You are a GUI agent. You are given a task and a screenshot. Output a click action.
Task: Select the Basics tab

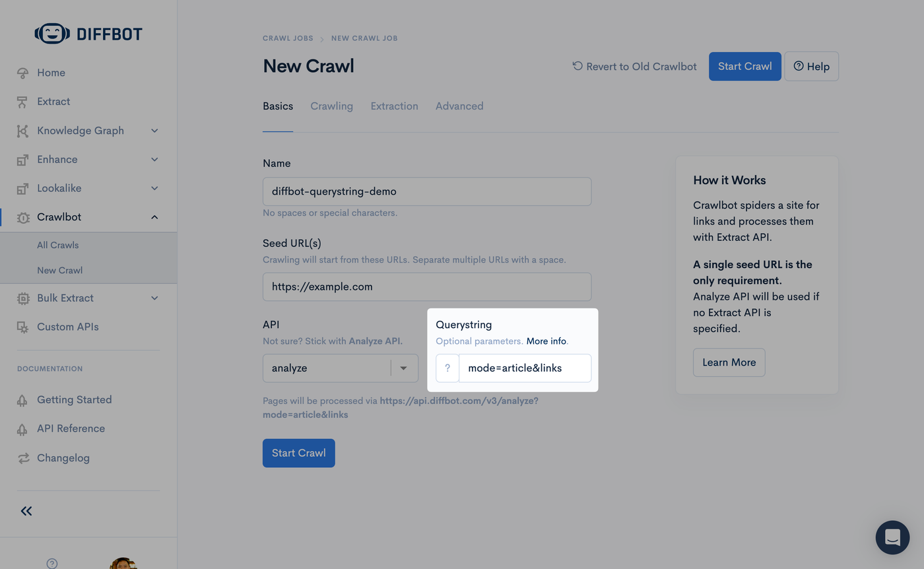(x=278, y=106)
